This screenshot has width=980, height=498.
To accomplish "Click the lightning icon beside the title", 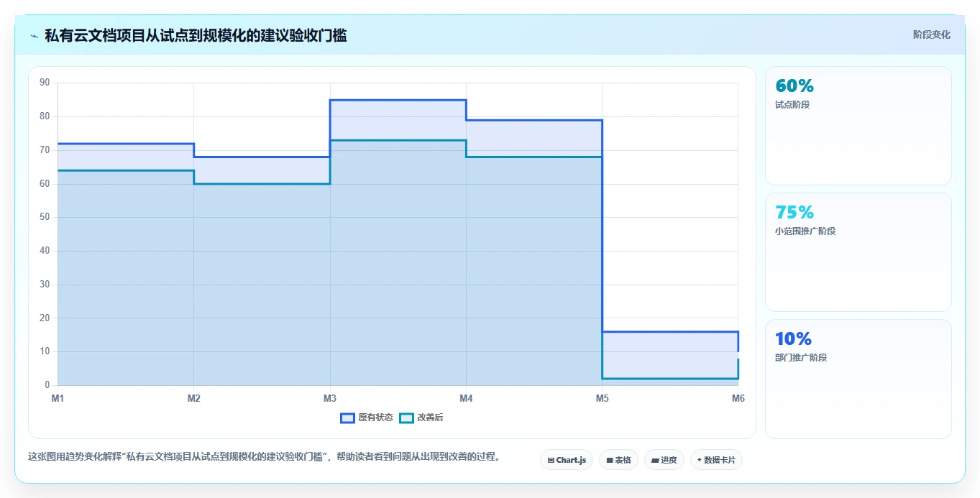I will [34, 36].
